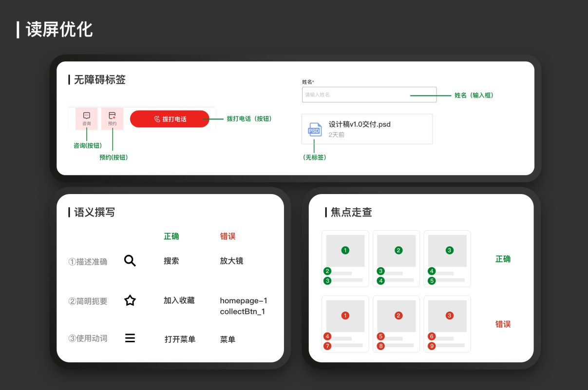Image resolution: width=588 pixels, height=390 pixels.
Task: Click the 预约 calendar icon button
Action: point(113,119)
